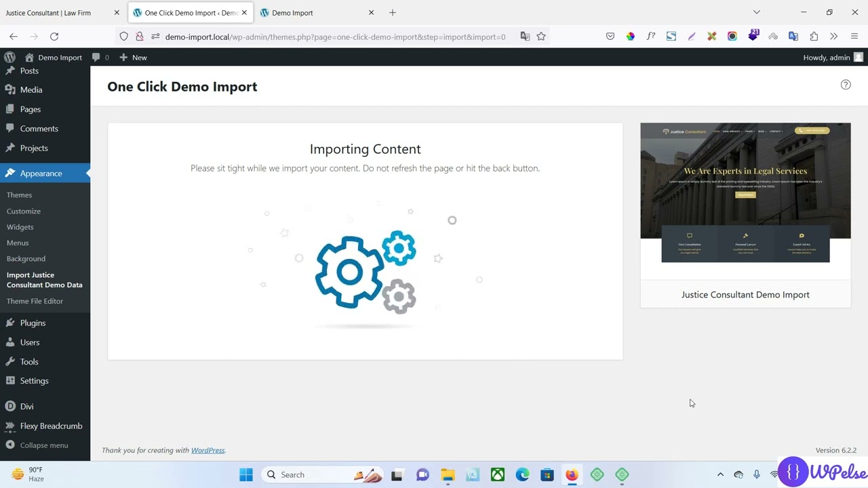Select Import Justice Consultant Demo Data
868x488 pixels.
click(x=45, y=280)
